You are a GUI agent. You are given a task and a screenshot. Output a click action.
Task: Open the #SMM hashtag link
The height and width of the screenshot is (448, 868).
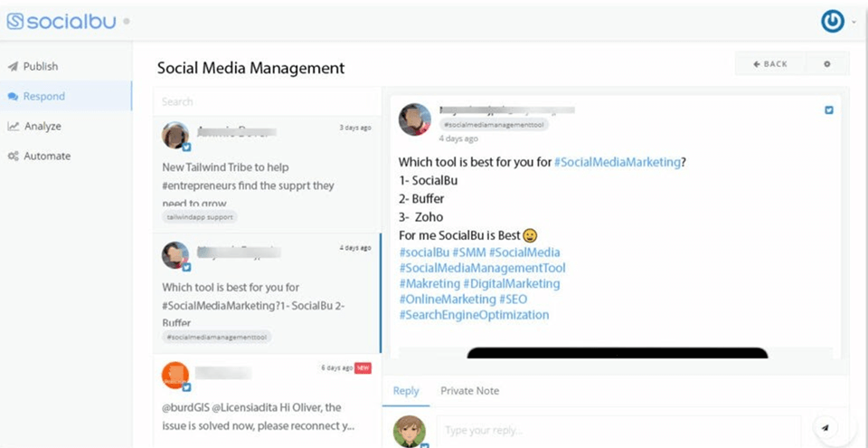pyautogui.click(x=469, y=253)
